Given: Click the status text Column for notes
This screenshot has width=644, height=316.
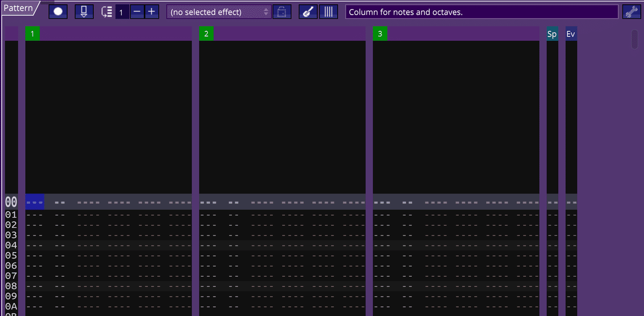Looking at the screenshot, I should [406, 12].
